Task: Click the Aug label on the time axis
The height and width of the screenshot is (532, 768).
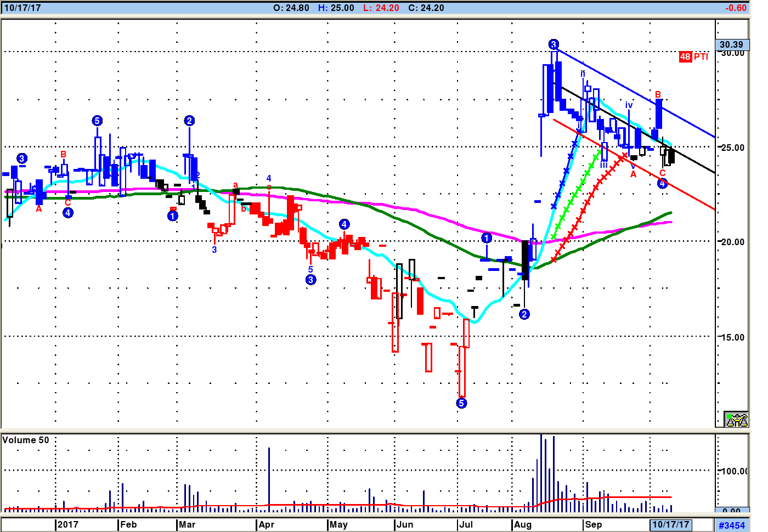Action: (523, 524)
